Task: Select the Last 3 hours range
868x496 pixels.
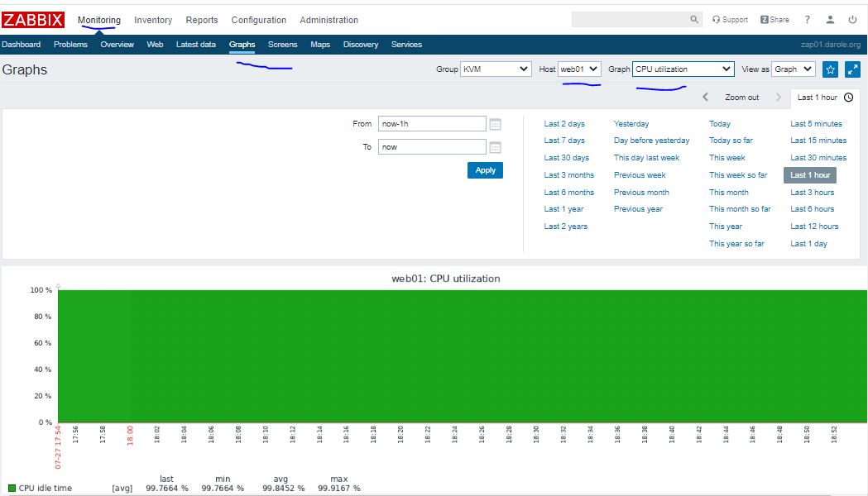Action: (812, 193)
